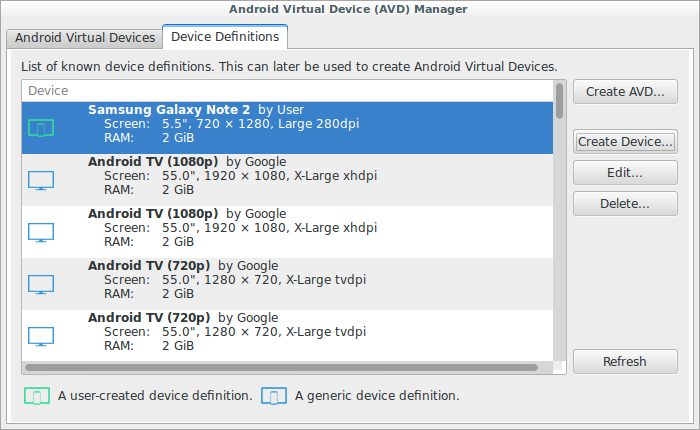
Task: Click the first Android TV (720p) monitor icon
Action: 41,284
